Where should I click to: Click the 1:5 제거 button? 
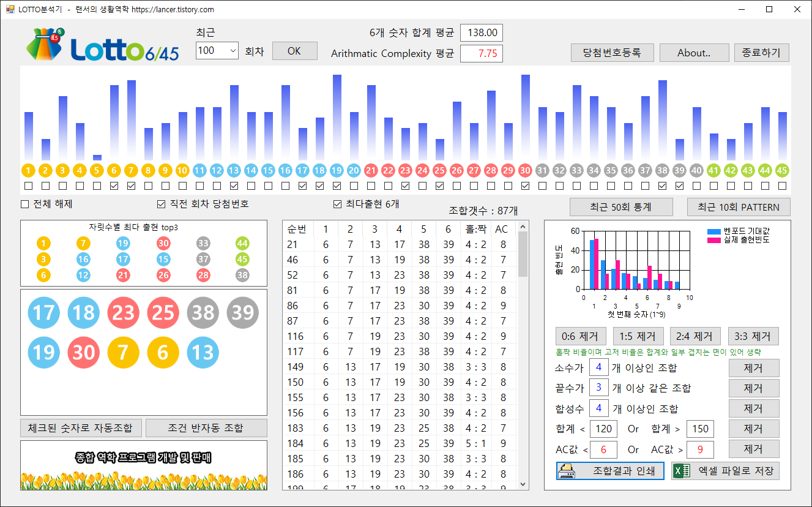coord(638,336)
